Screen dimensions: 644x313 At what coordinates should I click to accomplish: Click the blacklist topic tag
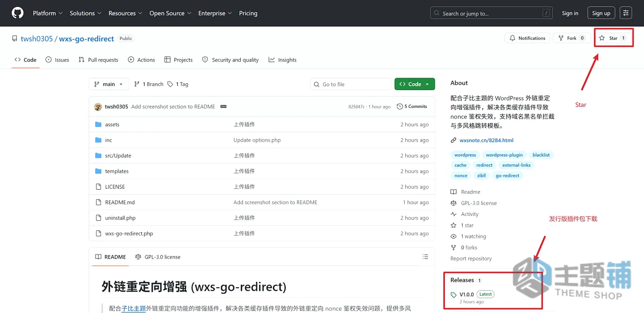(541, 155)
